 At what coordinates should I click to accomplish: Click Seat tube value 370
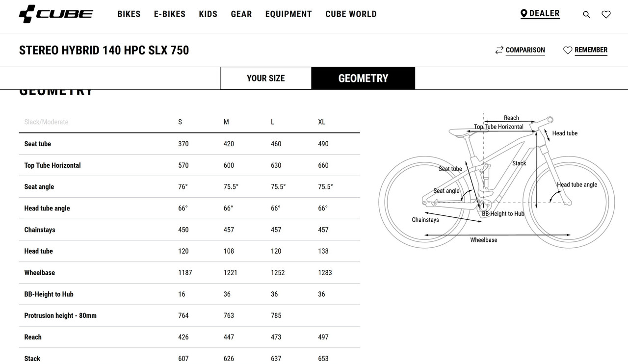183,144
